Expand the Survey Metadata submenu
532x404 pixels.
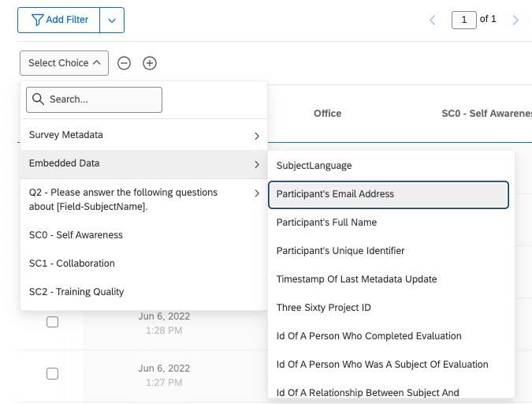[x=143, y=136]
